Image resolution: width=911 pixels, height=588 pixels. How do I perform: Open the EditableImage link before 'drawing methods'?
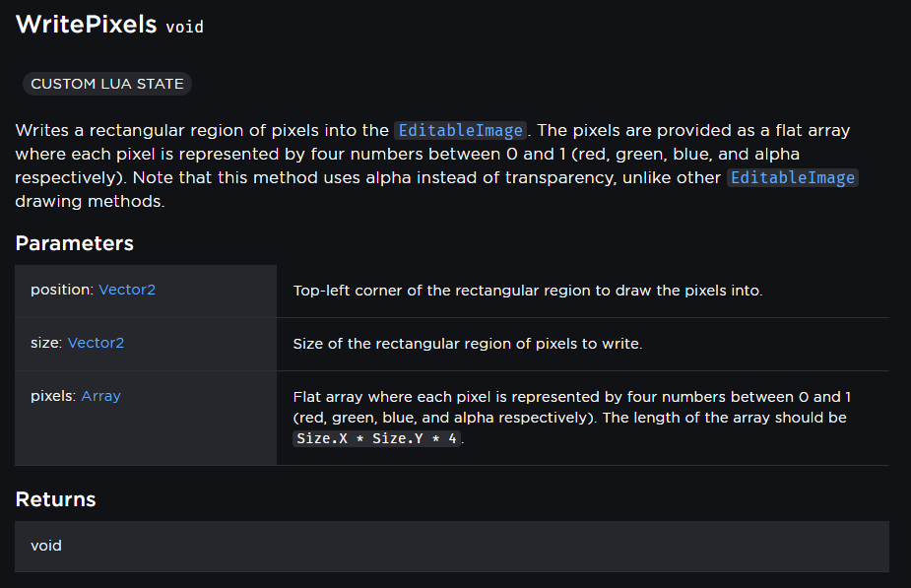tap(793, 177)
